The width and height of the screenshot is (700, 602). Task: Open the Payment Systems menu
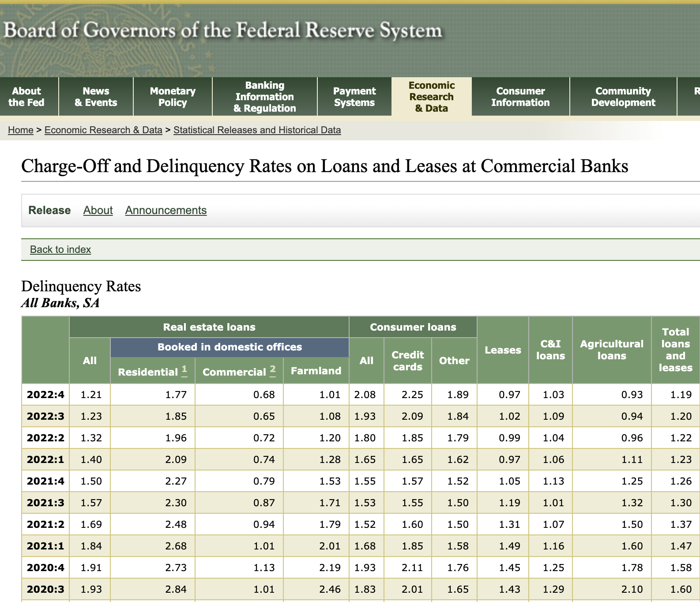click(x=354, y=97)
